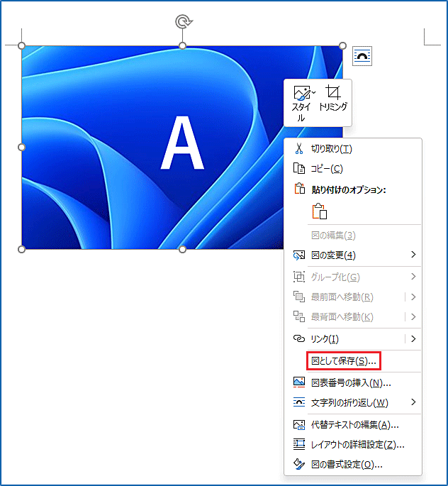Open レイアウトの詳細設定(Z)... dialog entry
The width and height of the screenshot is (448, 486).
click(353, 444)
